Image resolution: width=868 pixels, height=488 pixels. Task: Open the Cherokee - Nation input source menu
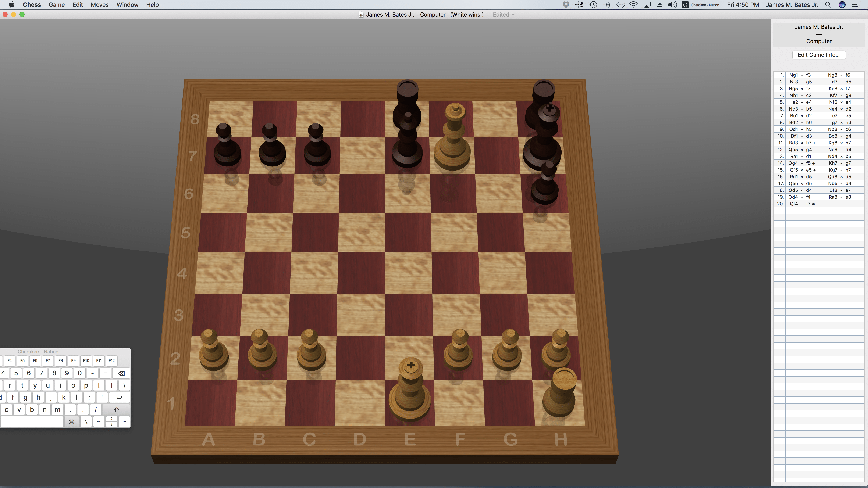click(701, 5)
